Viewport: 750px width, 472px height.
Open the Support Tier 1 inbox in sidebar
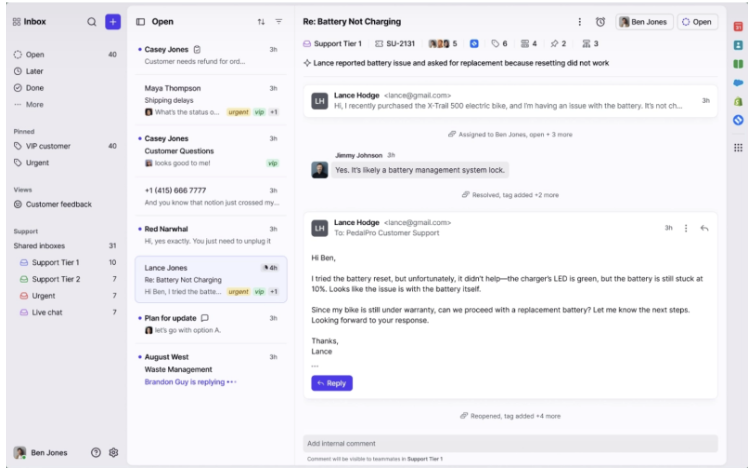68,262
